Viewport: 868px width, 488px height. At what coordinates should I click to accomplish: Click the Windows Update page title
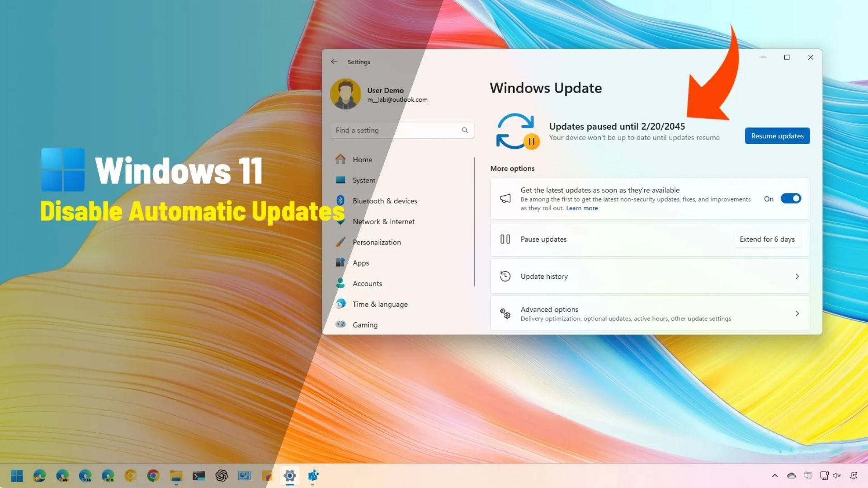coord(546,88)
